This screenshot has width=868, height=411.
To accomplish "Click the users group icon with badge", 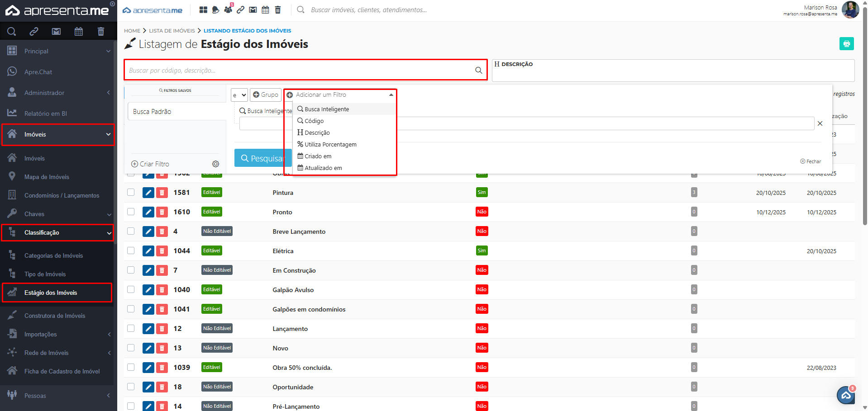I will coord(228,9).
